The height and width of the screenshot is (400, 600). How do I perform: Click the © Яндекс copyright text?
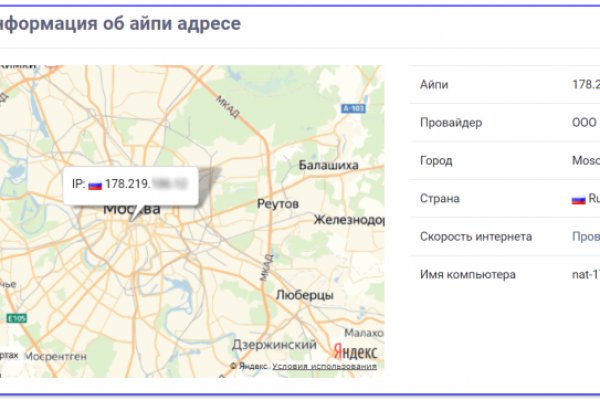pyautogui.click(x=248, y=367)
